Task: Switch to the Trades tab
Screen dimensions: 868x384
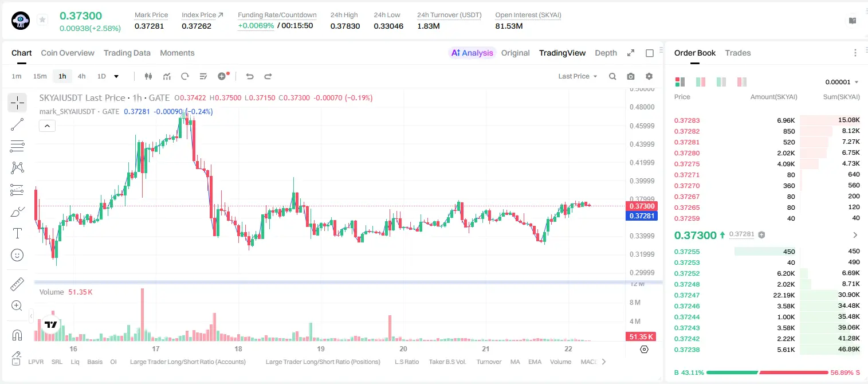Action: (738, 53)
